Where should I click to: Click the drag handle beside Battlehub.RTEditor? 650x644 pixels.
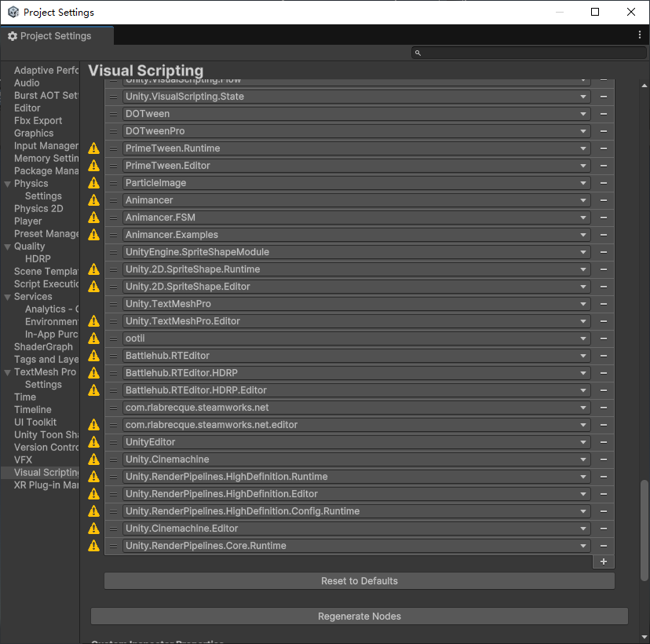pos(113,356)
